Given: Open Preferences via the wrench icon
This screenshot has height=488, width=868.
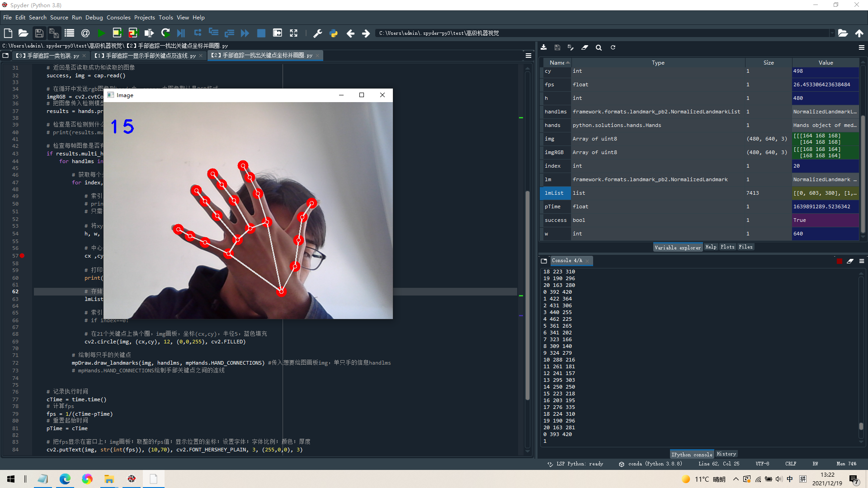Looking at the screenshot, I should (317, 33).
